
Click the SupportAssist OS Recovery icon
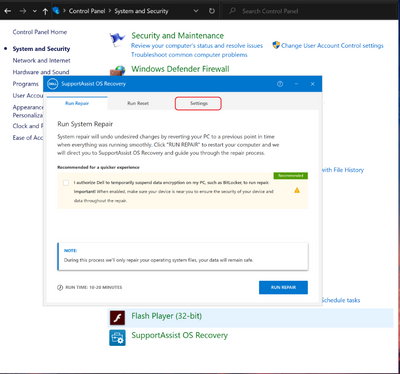[x=117, y=337]
